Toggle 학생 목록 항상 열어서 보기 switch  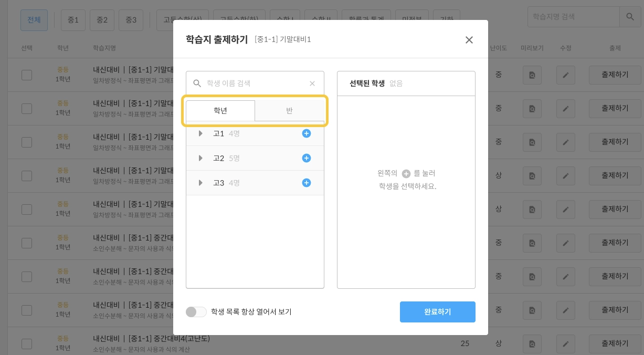pos(196,312)
